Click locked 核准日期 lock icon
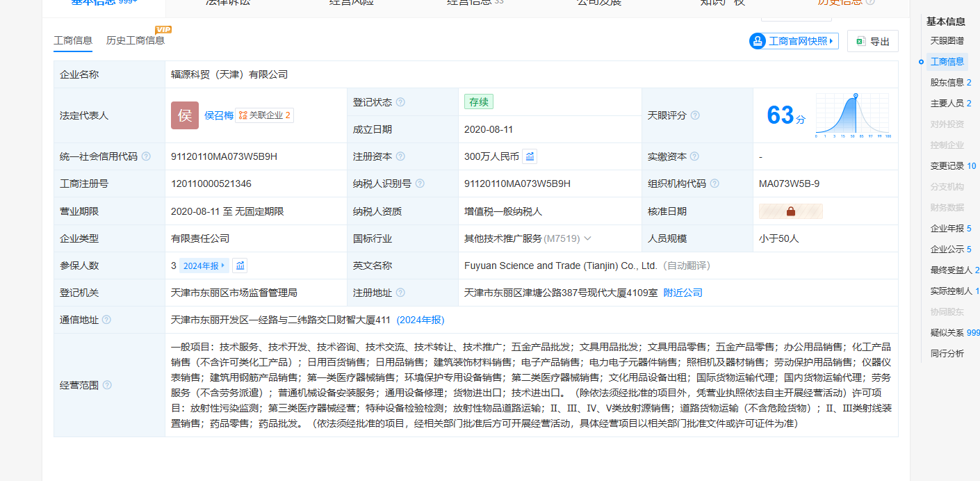Viewport: 980px width, 481px height. coord(790,211)
